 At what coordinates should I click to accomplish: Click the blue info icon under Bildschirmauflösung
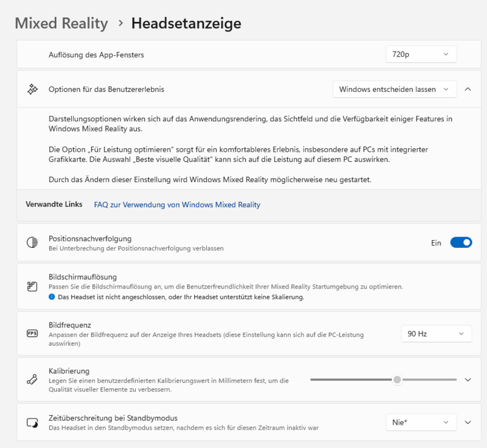52,297
